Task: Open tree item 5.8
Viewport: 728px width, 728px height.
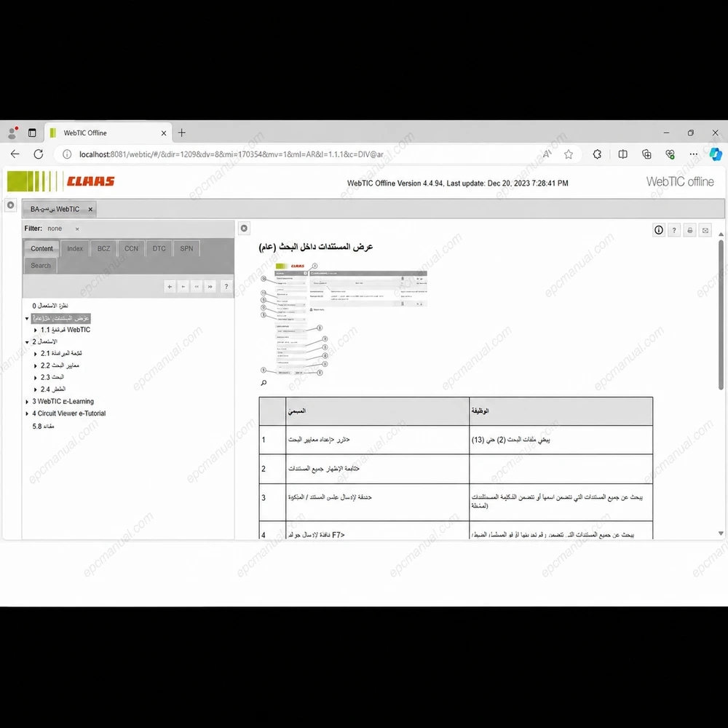Action: [x=43, y=426]
